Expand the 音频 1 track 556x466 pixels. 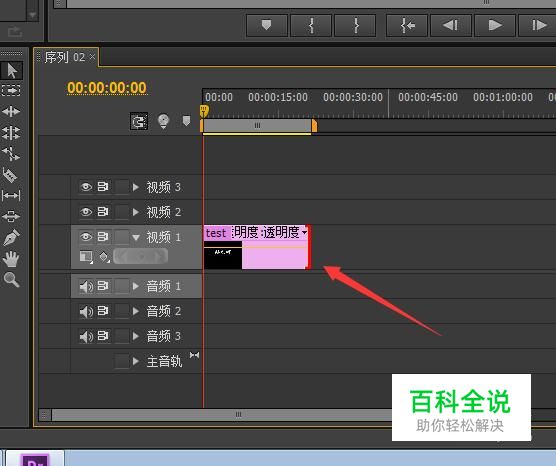135,286
